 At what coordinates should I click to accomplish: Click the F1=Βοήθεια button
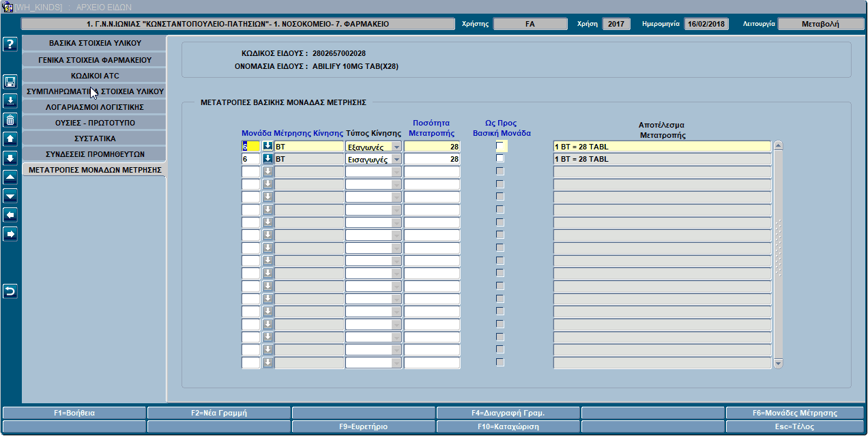(74, 413)
